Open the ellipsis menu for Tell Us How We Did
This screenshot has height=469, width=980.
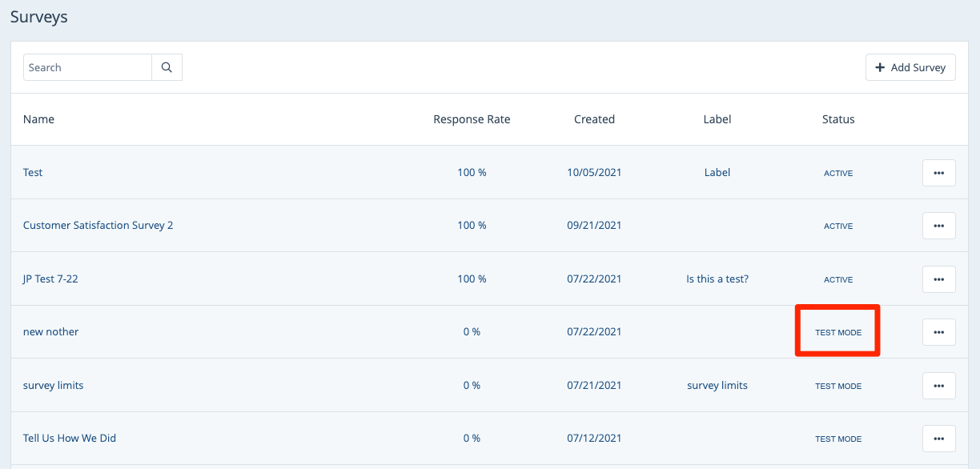click(x=938, y=439)
